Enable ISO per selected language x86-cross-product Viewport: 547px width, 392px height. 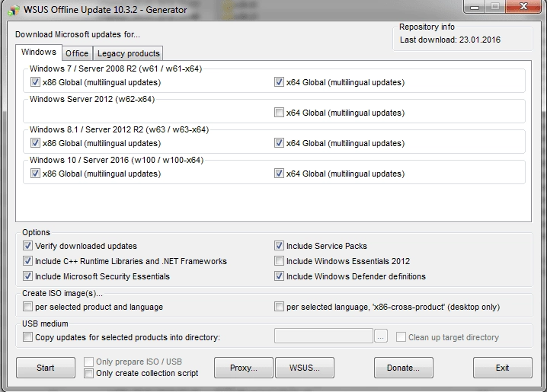[x=279, y=307]
